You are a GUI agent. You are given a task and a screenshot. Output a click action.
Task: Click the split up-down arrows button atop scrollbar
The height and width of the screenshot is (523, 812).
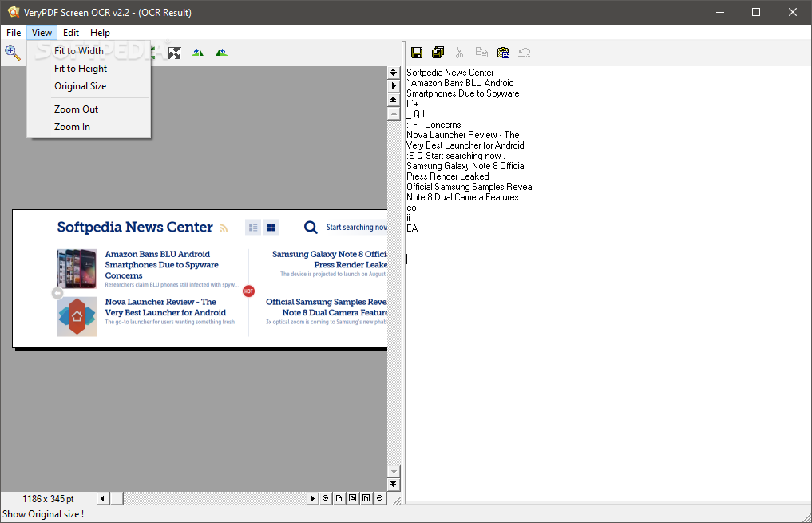pos(393,73)
